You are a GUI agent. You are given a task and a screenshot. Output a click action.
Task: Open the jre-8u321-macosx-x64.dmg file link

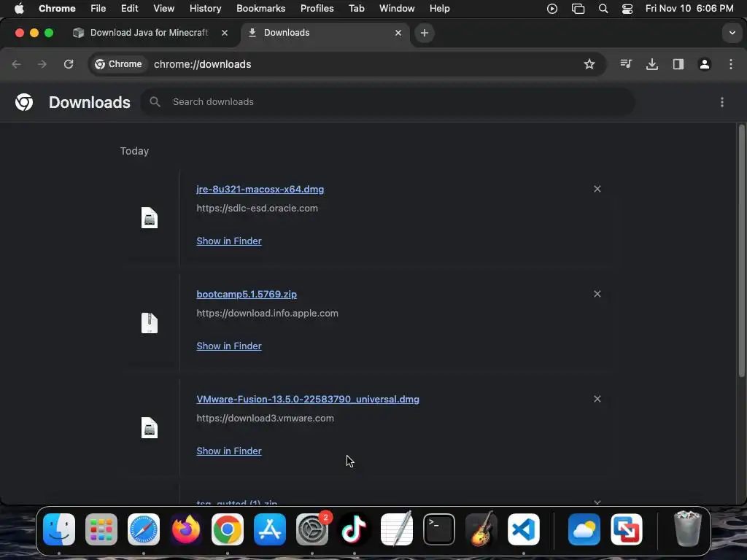tap(260, 189)
